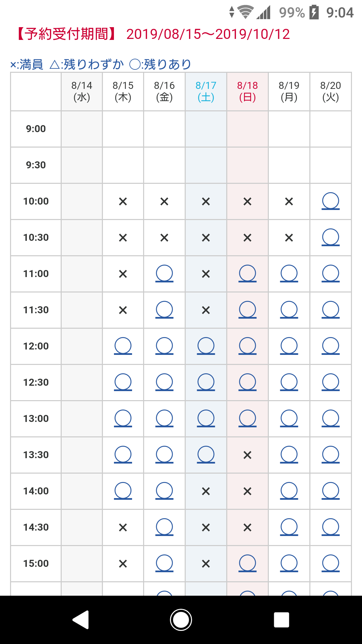Tap the 8/17 Saturday column header
This screenshot has width=362, height=644.
(206, 91)
